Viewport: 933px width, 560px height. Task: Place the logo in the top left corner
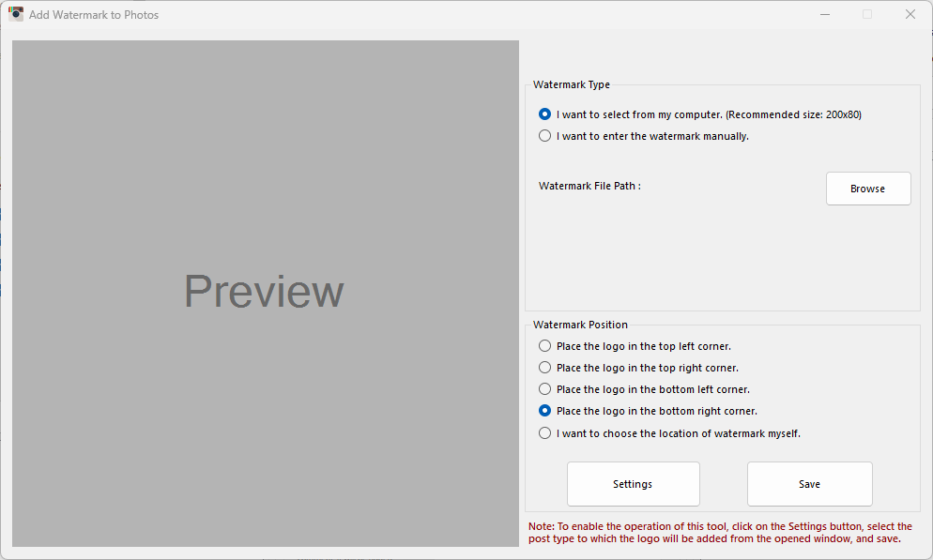[545, 346]
